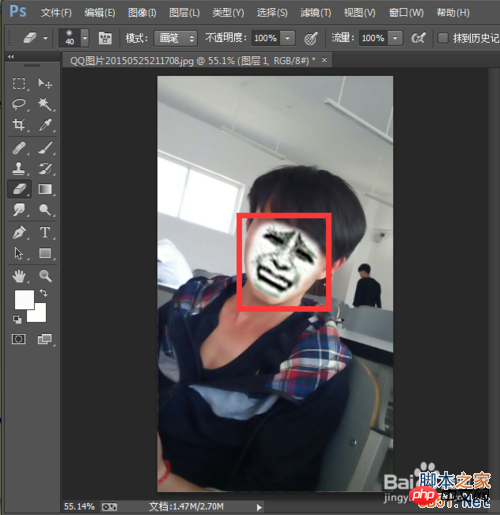
Task: Reset default foreground and background colors
Action: [17, 320]
